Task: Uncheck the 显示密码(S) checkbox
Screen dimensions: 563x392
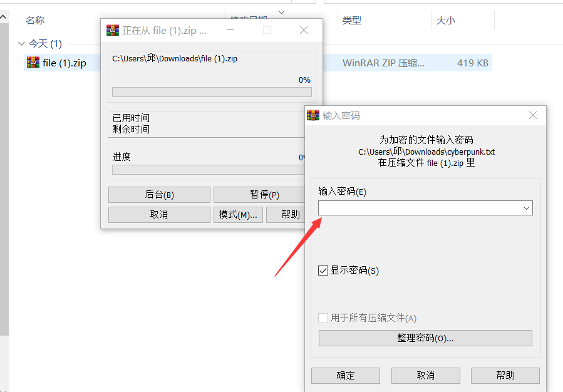Action: click(x=323, y=271)
